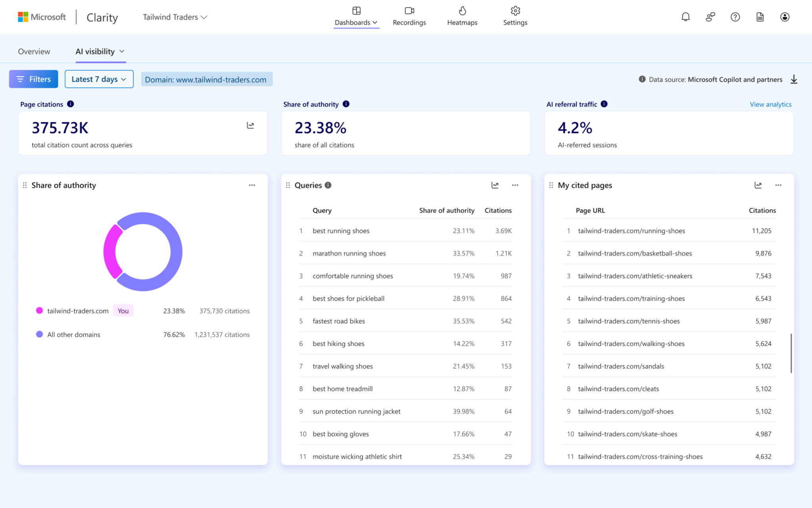Screen dimensions: 812x508
Task: Open Settings in the top navigation
Action: (x=515, y=17)
